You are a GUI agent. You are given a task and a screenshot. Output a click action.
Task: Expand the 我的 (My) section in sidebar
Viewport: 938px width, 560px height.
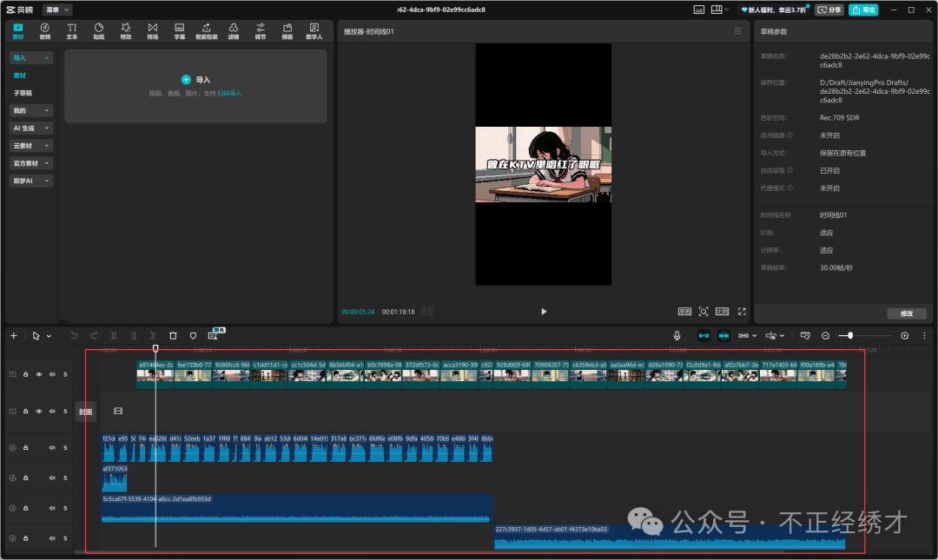31,111
